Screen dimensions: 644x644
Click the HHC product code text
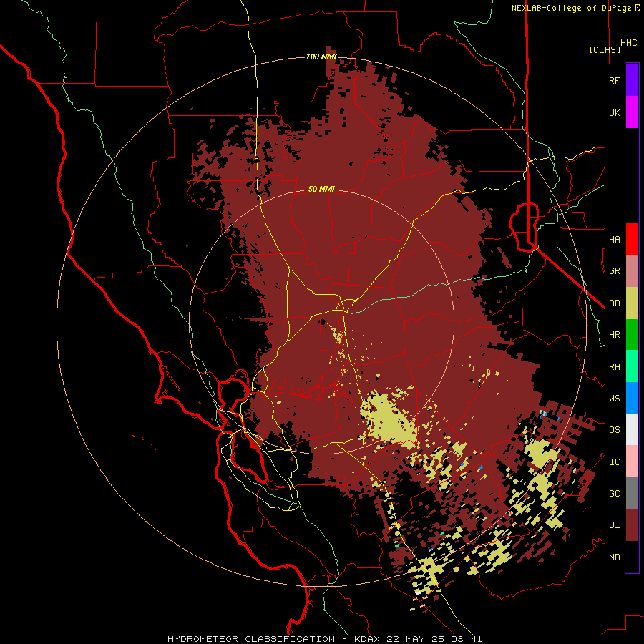tap(628, 43)
